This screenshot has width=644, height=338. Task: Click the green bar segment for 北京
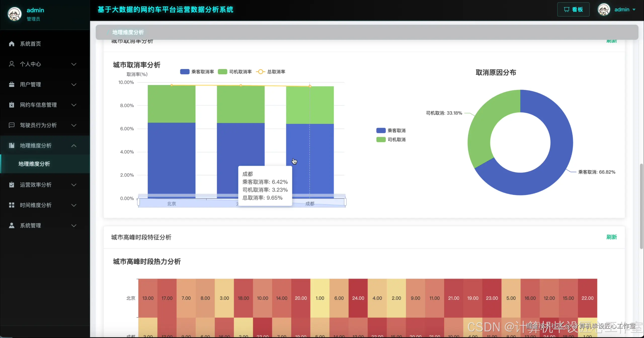pyautogui.click(x=172, y=104)
